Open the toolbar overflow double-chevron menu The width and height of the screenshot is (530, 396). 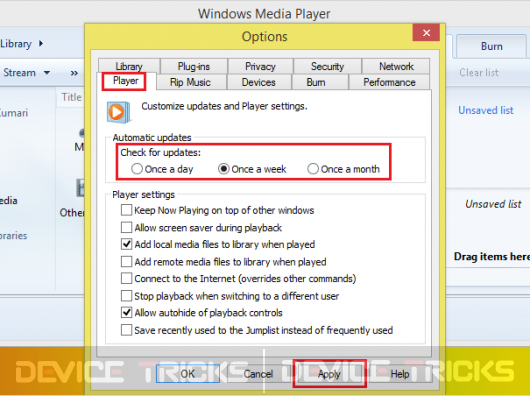coord(74,73)
